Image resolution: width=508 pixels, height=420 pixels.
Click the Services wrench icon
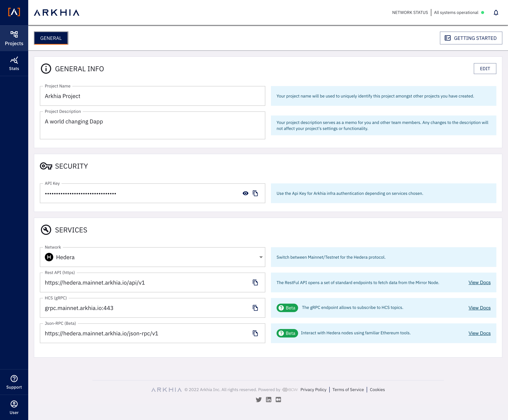[x=46, y=230]
